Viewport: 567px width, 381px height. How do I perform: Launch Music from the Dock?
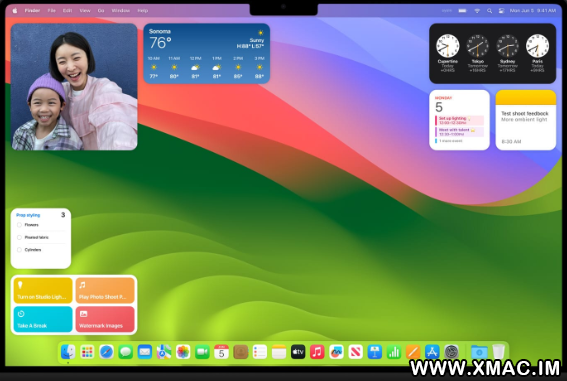317,352
